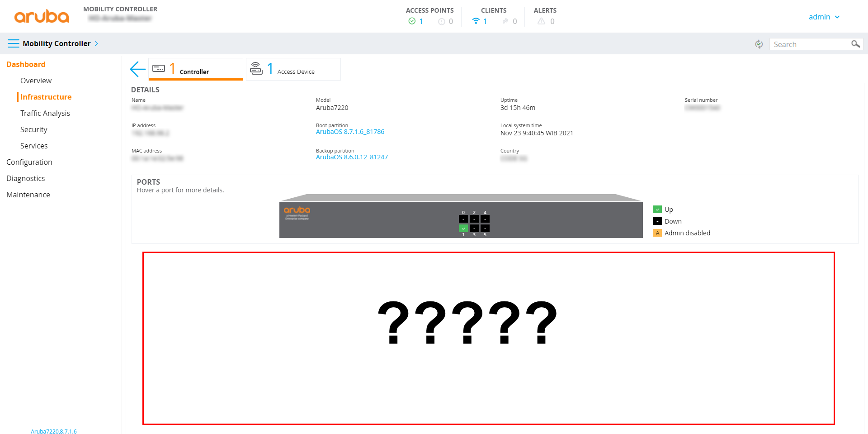Click the ALERTS header label
This screenshot has height=434, width=868.
point(545,10)
